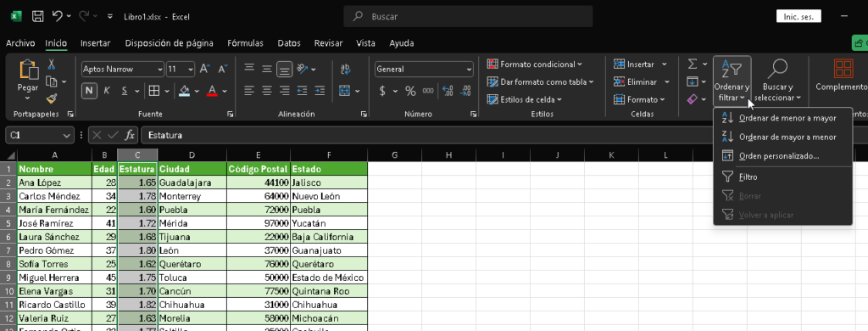Toggle bottom align button
The image size is (868, 331).
coord(285,69)
